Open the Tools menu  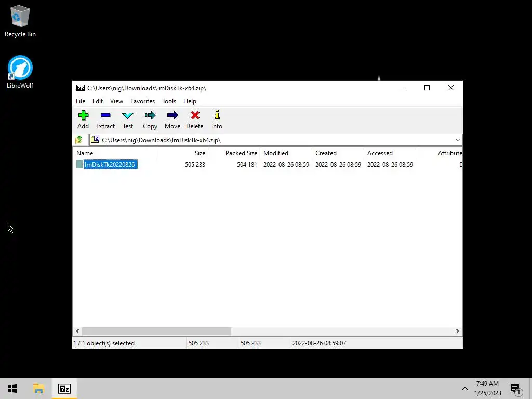pos(169,101)
